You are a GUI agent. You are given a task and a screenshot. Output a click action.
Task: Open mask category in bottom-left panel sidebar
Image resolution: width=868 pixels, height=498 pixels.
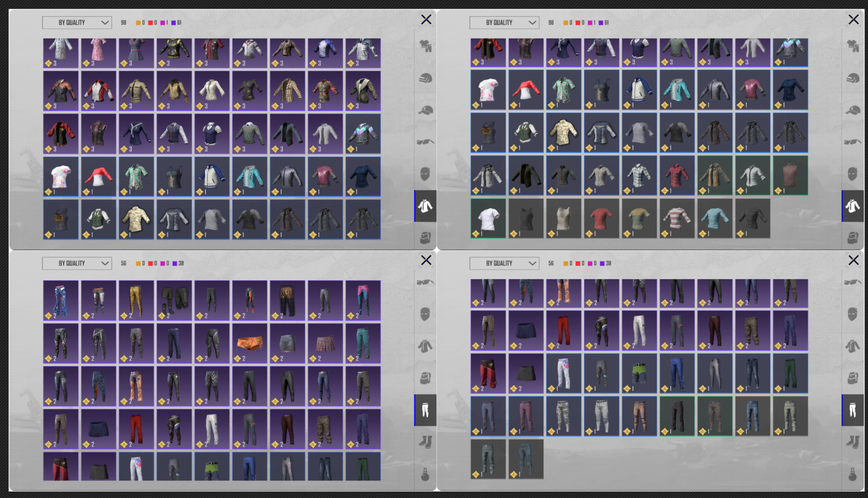pyautogui.click(x=425, y=314)
